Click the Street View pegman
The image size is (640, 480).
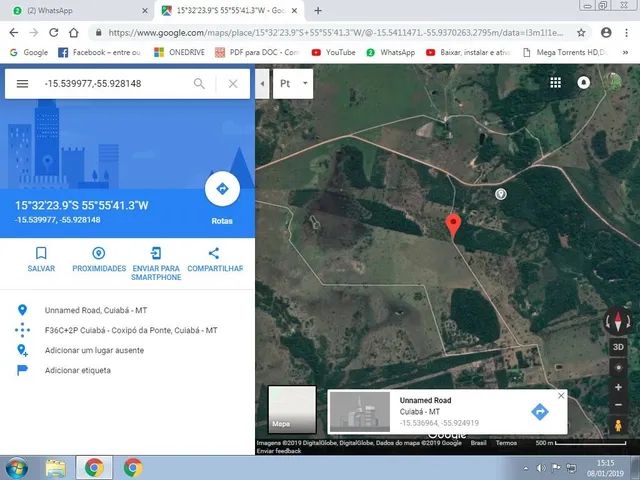[618, 425]
